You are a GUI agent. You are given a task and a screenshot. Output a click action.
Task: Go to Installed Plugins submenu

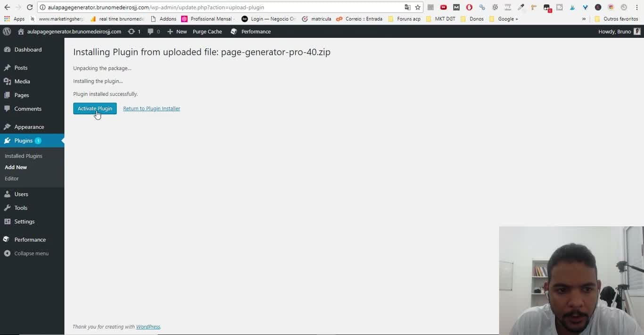tap(24, 156)
